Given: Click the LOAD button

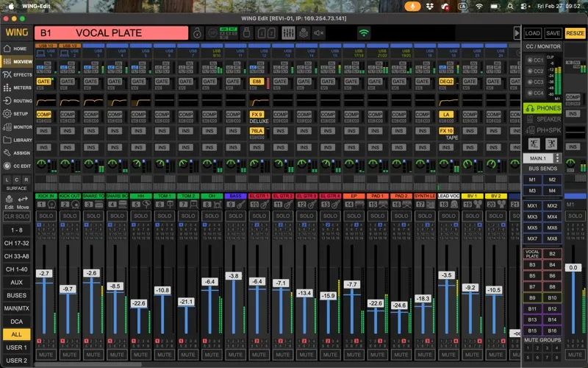Looking at the screenshot, I should tap(532, 33).
